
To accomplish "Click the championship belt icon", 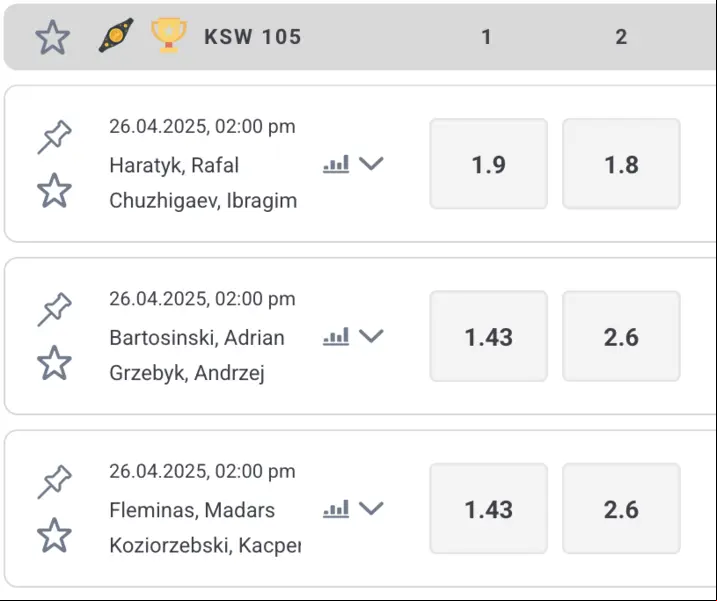I will click(116, 35).
